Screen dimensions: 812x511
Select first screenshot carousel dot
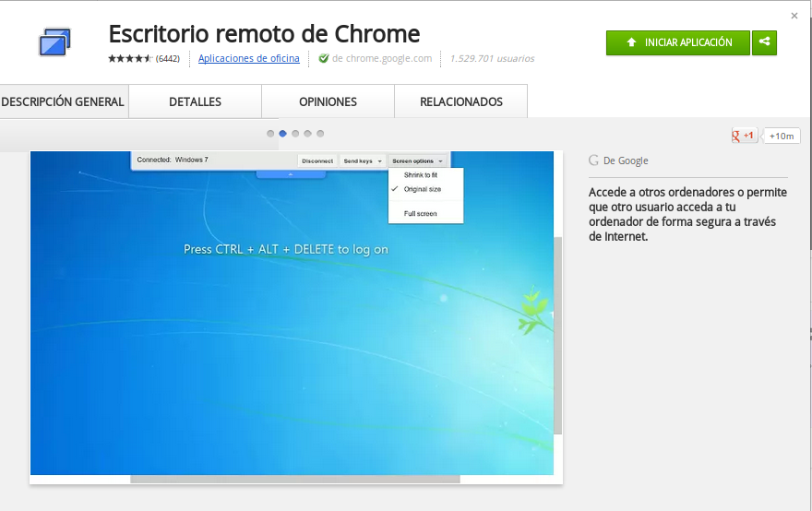coord(270,134)
